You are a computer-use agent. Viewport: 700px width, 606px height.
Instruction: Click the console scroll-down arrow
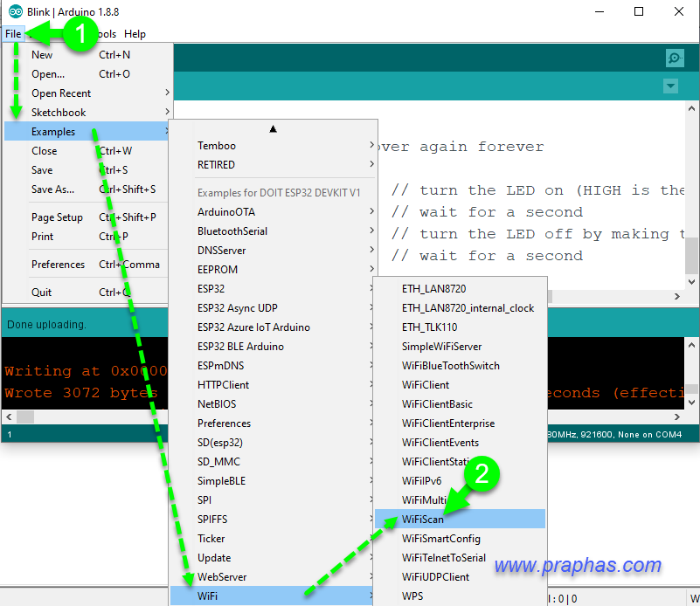click(x=691, y=403)
